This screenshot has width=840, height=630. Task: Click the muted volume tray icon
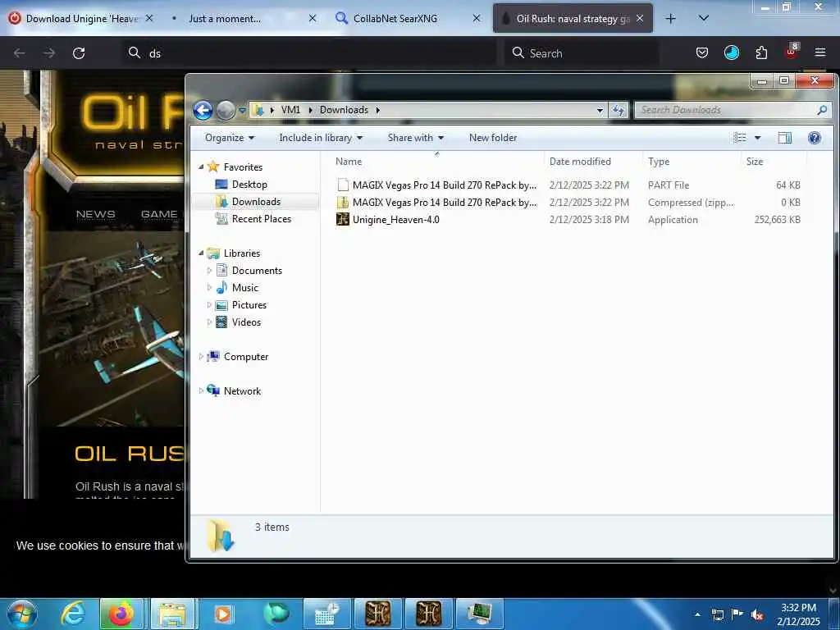pos(757,615)
